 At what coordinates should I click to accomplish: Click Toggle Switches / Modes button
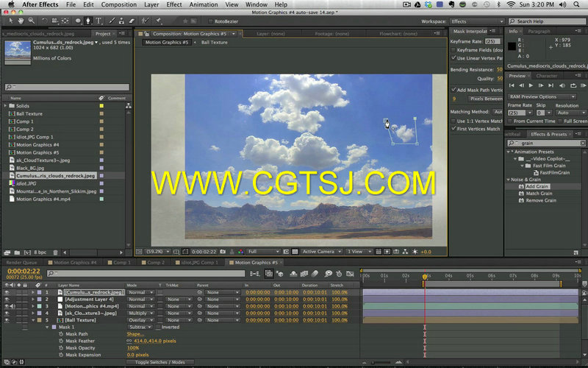159,362
